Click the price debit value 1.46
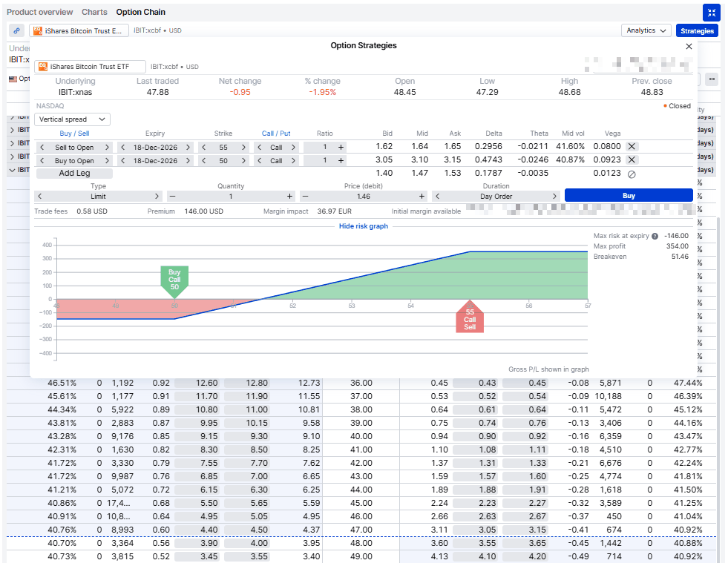The image size is (728, 563). coord(364,197)
